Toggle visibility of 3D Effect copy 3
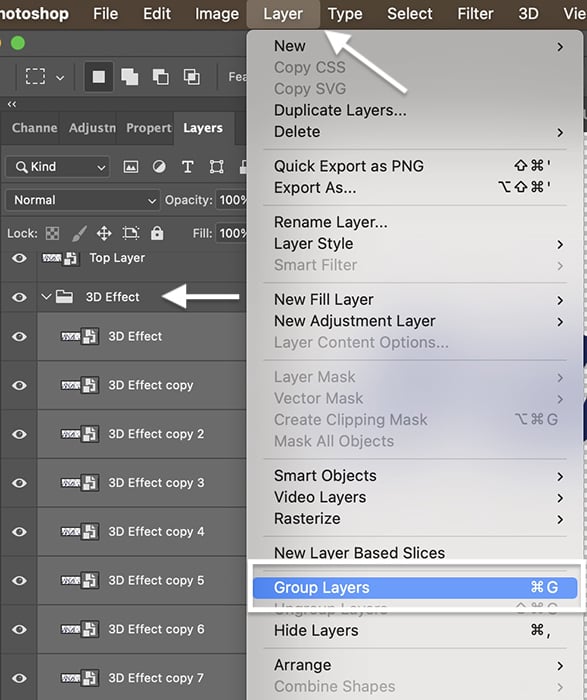Image resolution: width=587 pixels, height=700 pixels. pos(19,483)
